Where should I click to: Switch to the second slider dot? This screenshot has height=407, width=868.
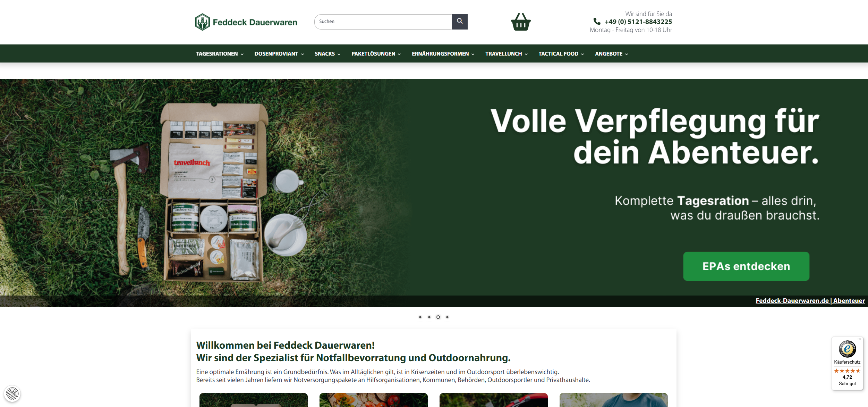pyautogui.click(x=429, y=317)
